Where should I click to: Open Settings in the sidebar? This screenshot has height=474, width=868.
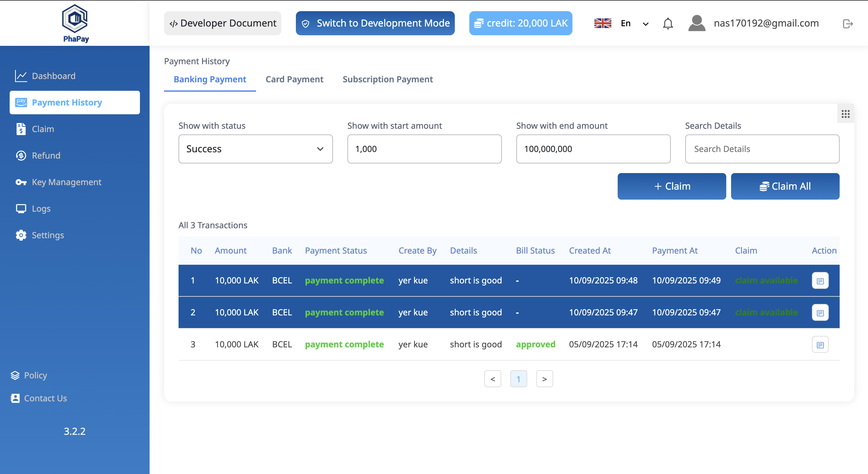(x=48, y=235)
